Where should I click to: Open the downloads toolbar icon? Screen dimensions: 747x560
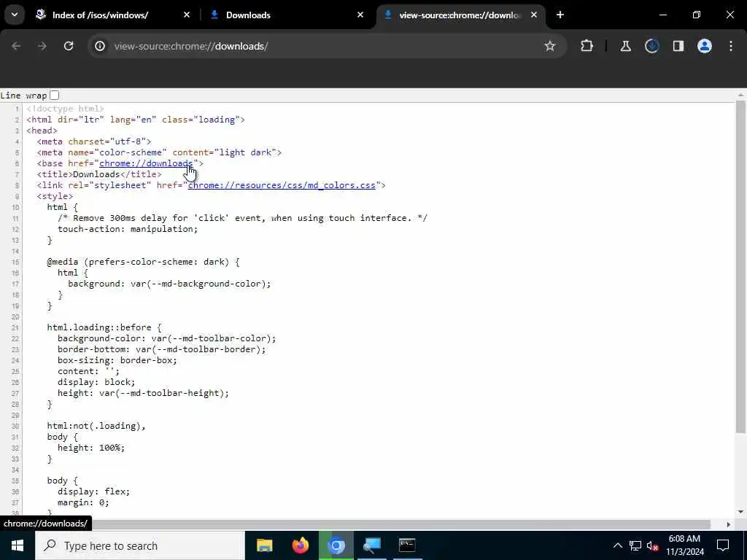click(651, 46)
